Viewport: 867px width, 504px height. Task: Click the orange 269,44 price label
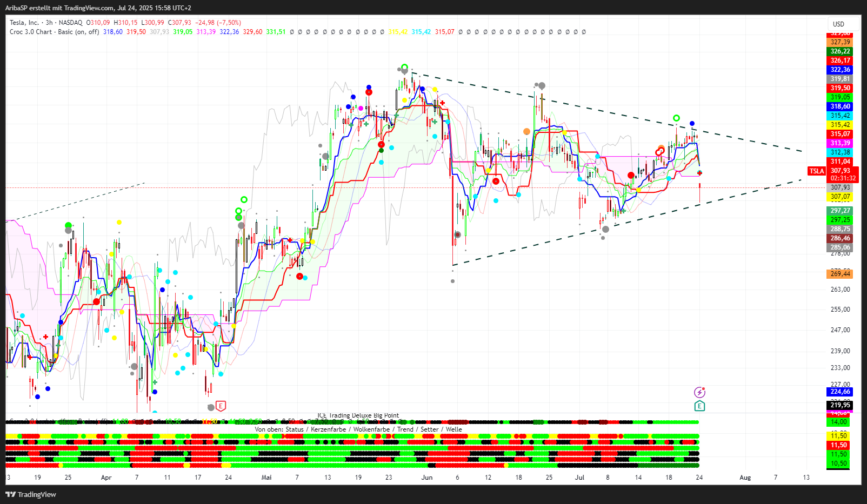(840, 274)
